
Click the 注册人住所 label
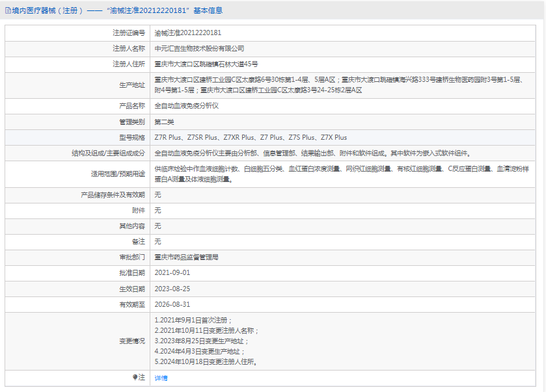[129, 64]
